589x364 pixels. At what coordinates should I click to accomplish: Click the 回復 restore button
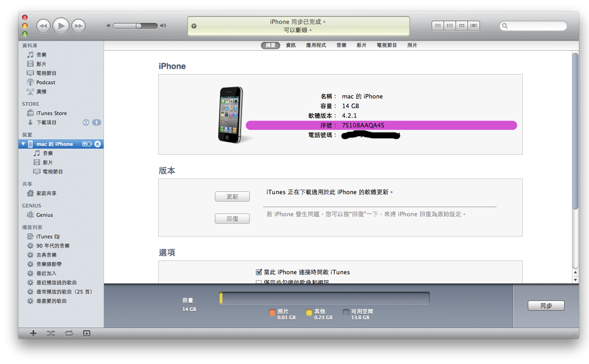click(x=232, y=219)
